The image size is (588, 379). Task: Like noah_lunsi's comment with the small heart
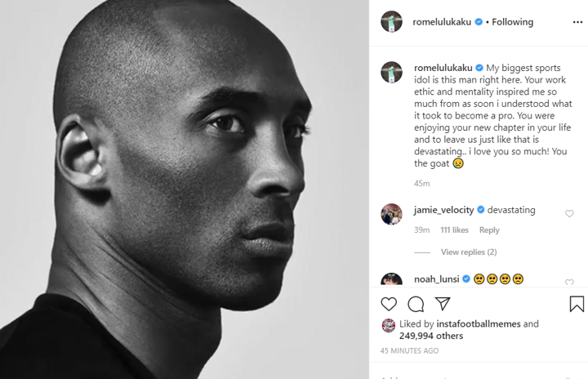click(x=569, y=282)
